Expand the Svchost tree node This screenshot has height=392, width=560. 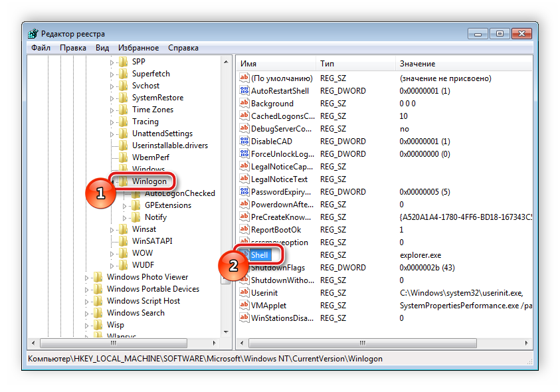[x=112, y=86]
